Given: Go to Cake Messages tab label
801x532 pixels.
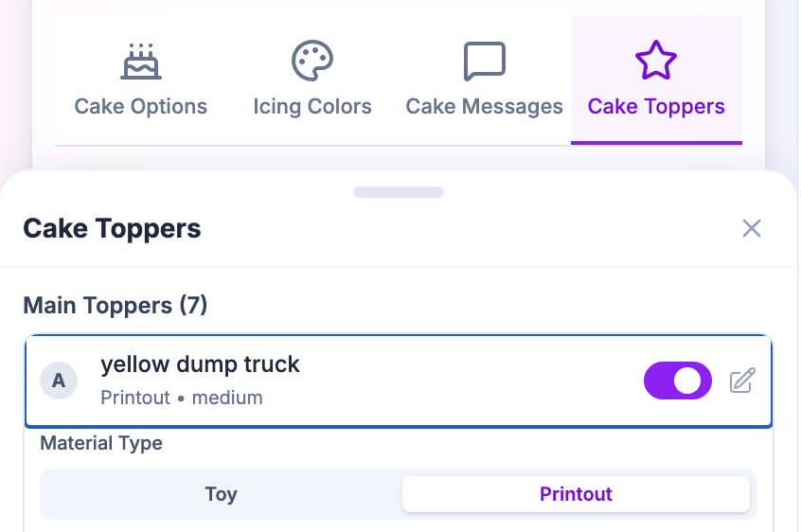Looking at the screenshot, I should point(484,106).
